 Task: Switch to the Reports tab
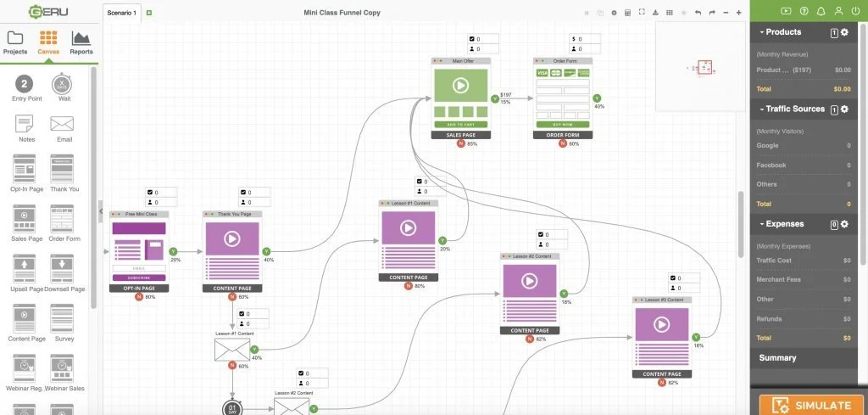coord(81,42)
